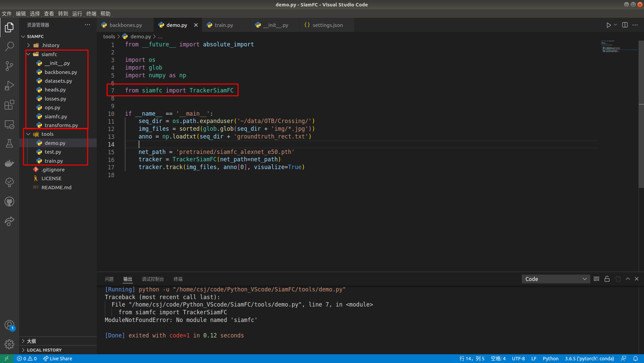Open the Docker extension view
Viewport: 644px width, 363px height.
point(9,163)
